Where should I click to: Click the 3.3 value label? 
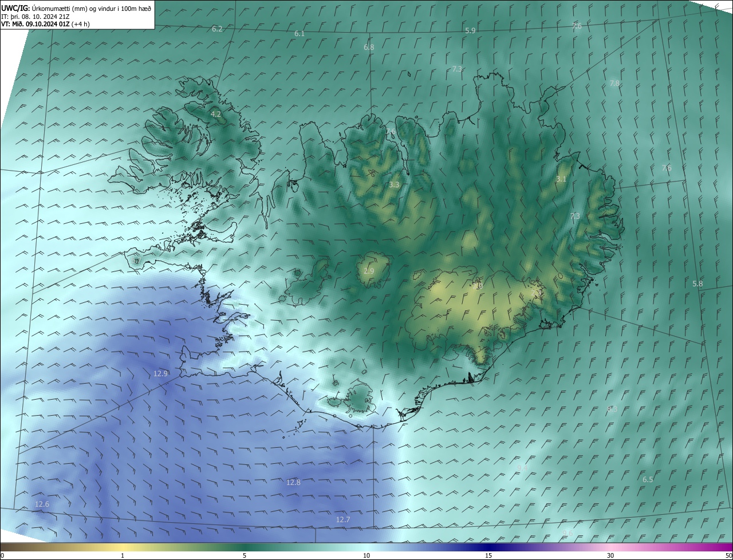tap(394, 184)
